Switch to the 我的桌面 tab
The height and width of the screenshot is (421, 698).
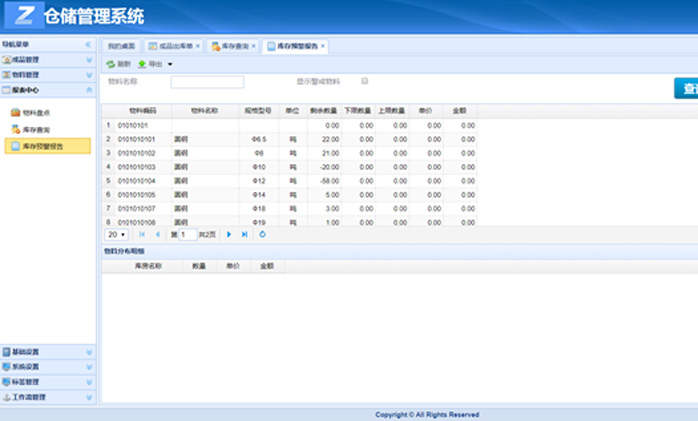coord(121,46)
